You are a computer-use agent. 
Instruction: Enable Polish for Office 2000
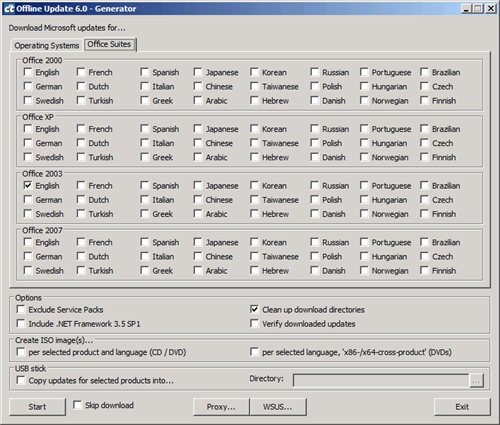click(314, 86)
